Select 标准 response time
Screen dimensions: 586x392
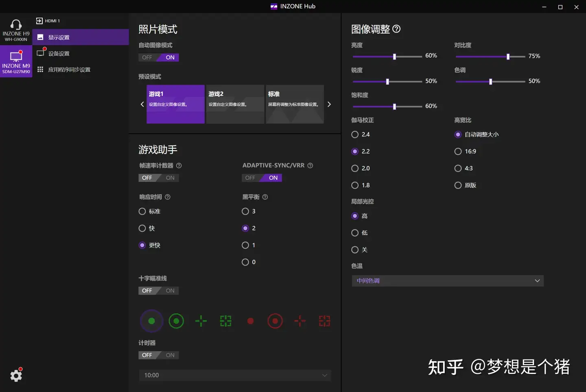click(150, 211)
